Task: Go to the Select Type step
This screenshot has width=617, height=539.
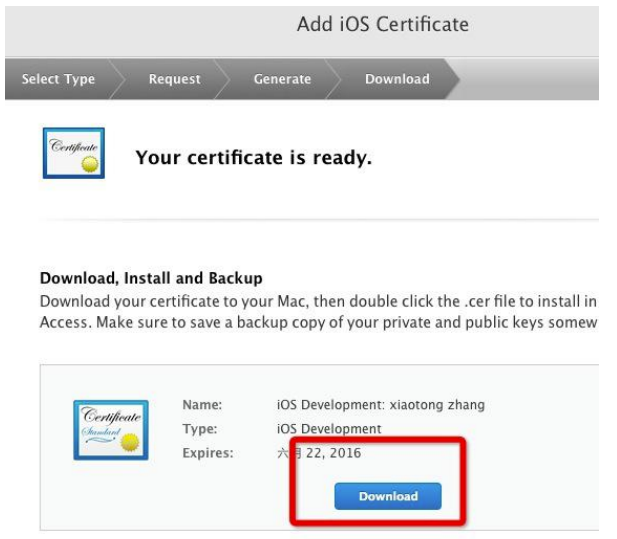Action: click(x=58, y=79)
